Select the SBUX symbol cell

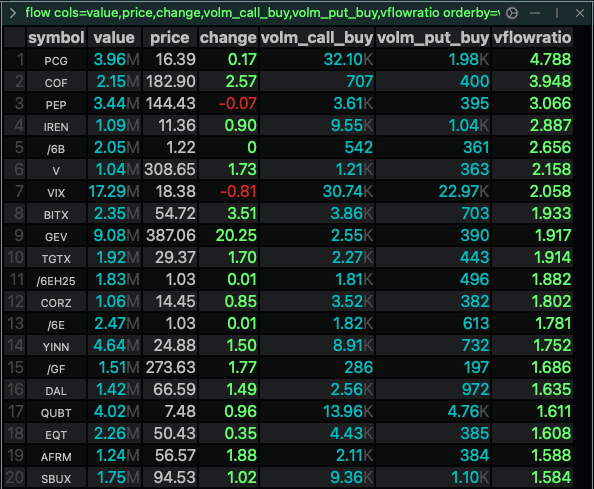56,477
